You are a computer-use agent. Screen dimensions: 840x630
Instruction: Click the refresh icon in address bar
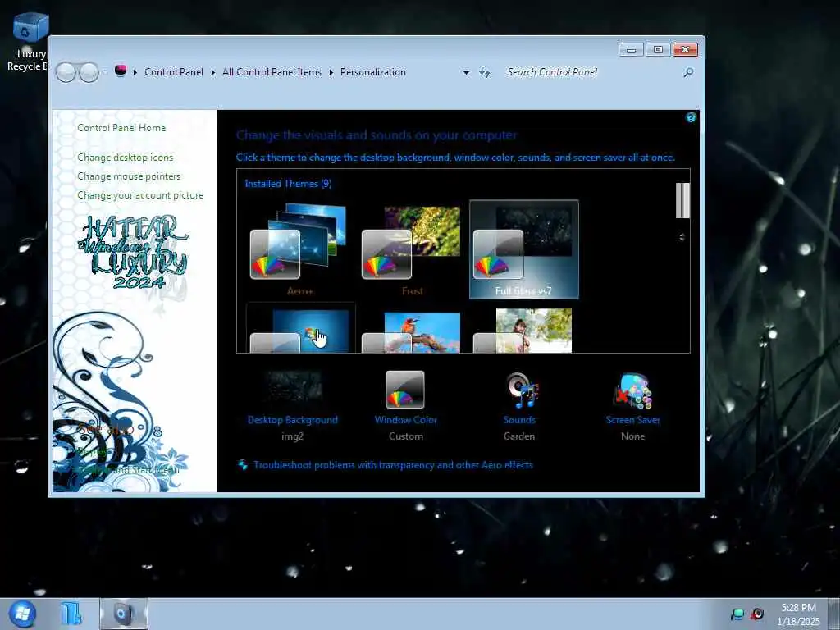[485, 72]
